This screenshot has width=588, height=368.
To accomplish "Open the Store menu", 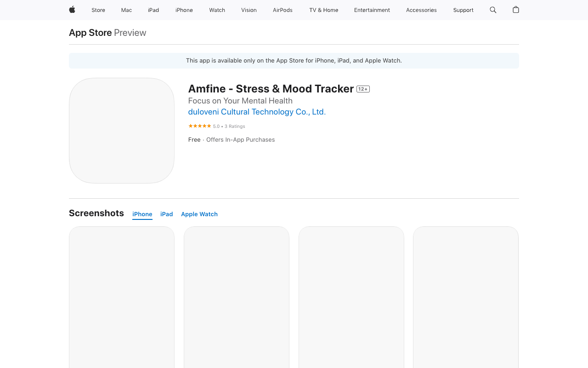I will (x=98, y=10).
